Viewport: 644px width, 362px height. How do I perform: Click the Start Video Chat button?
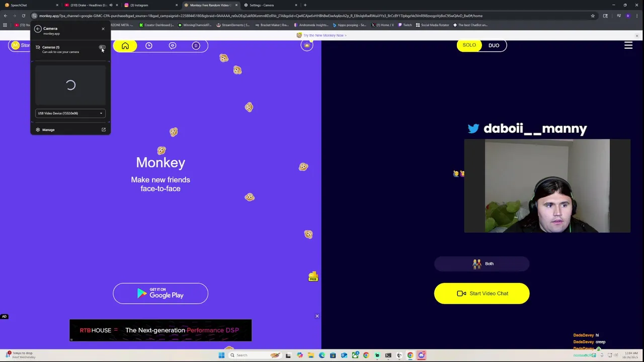point(482,294)
